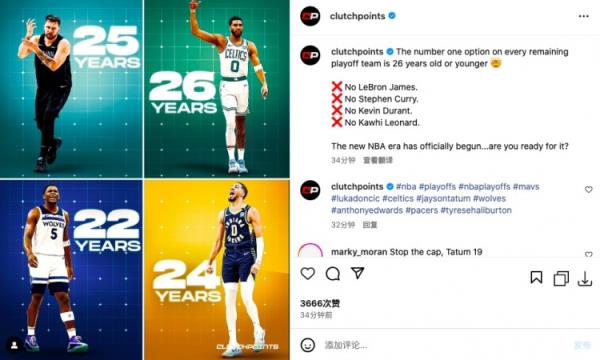Open clutchpoints profile avatar in header
The width and height of the screenshot is (600, 360).
click(310, 16)
